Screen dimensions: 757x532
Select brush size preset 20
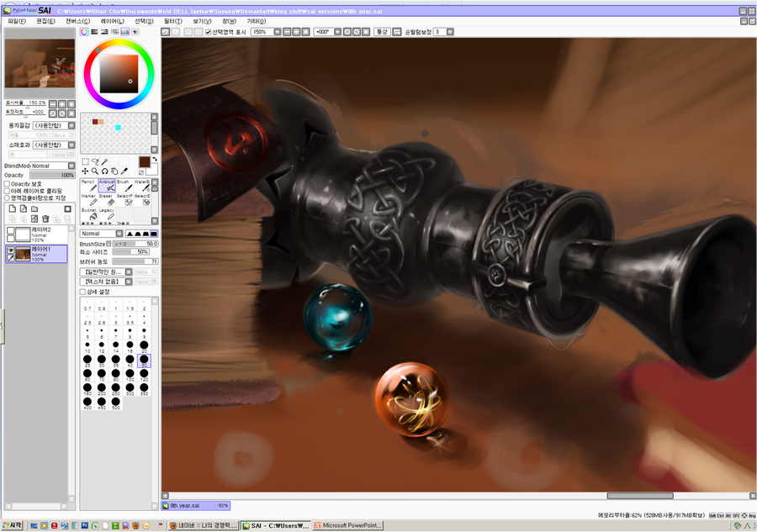(x=144, y=346)
